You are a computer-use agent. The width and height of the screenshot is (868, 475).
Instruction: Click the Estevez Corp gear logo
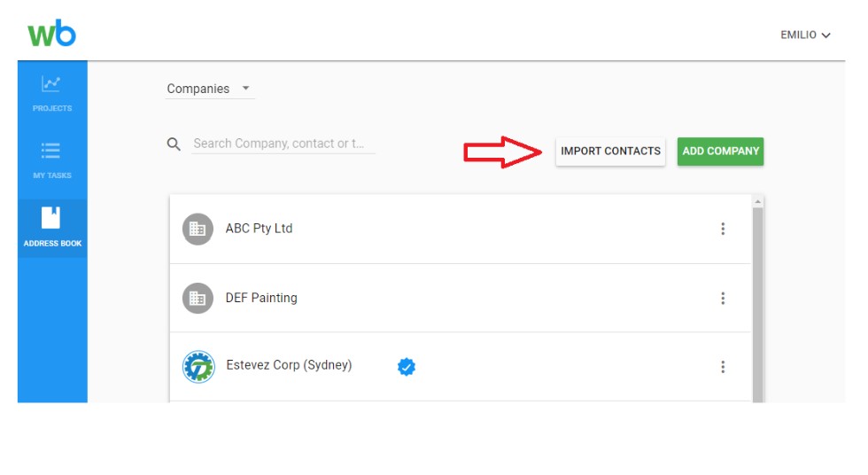coord(198,367)
